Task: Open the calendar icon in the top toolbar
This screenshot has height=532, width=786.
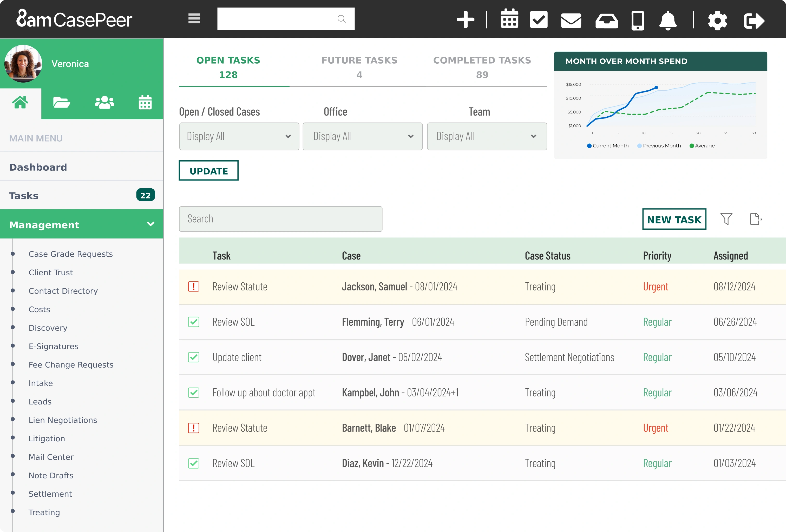Action: coord(509,19)
